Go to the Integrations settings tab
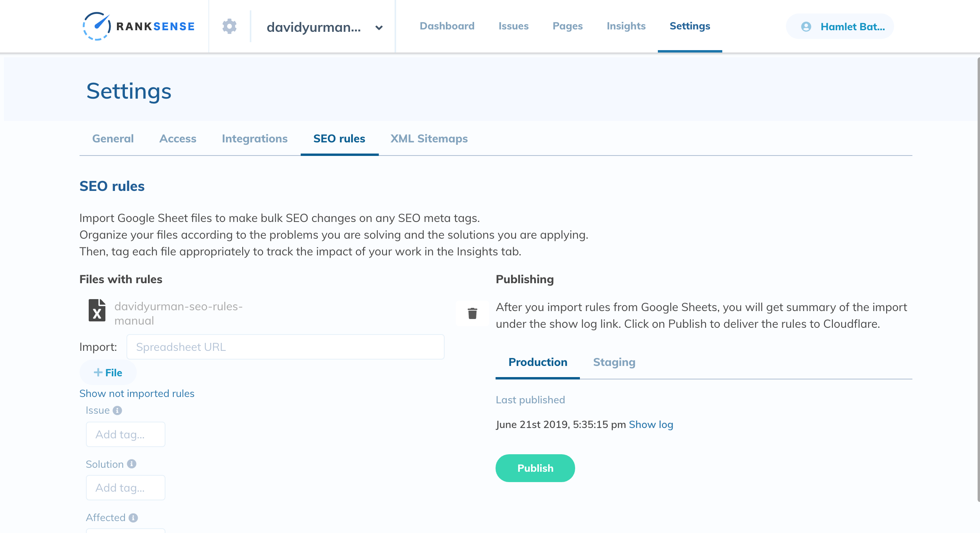Screen dimensions: 980x533 click(255, 138)
